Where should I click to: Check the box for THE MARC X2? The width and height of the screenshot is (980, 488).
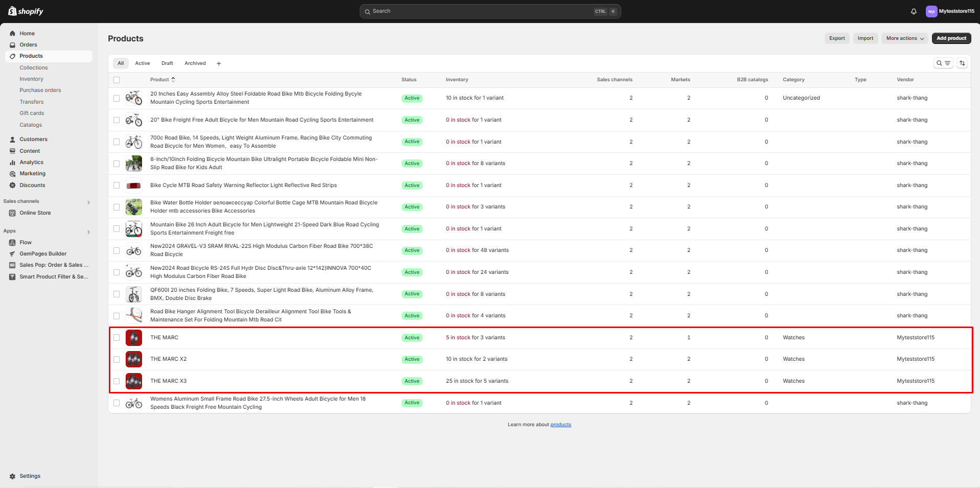[116, 360]
